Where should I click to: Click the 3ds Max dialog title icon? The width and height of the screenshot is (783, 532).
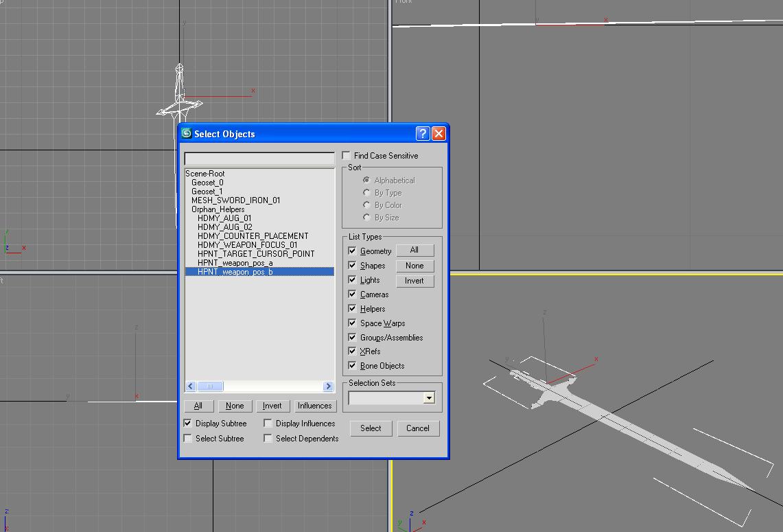pyautogui.click(x=186, y=134)
